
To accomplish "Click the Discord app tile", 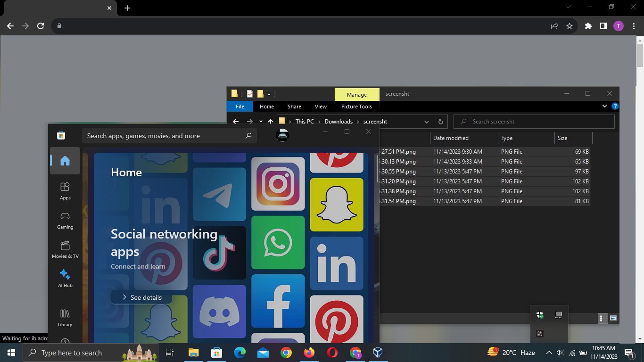I will tap(219, 311).
